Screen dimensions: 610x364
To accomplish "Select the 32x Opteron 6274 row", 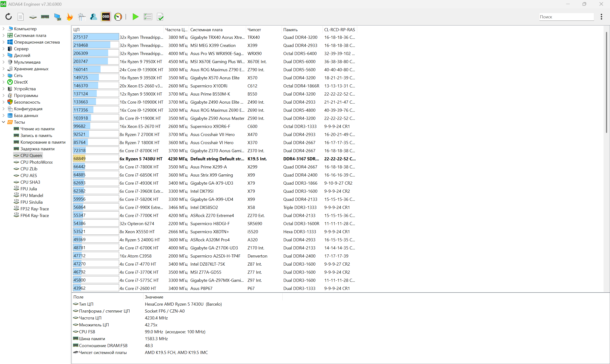I will (x=215, y=223).
